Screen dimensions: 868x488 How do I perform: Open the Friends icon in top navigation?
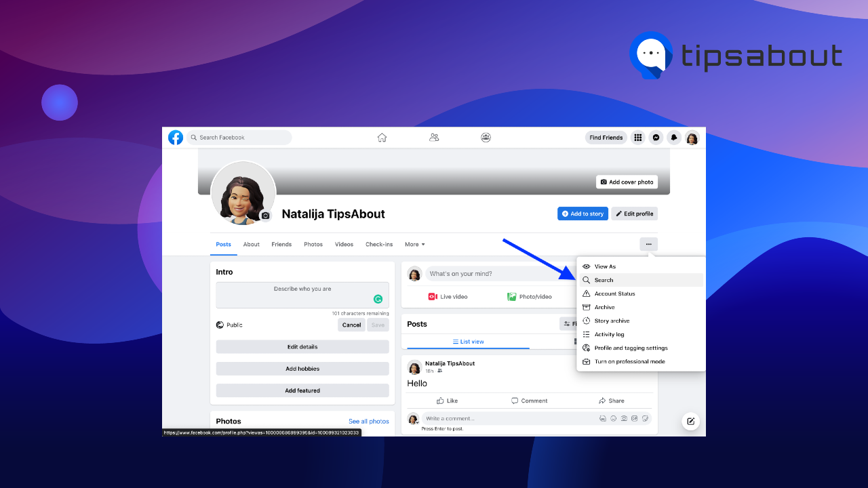(434, 138)
